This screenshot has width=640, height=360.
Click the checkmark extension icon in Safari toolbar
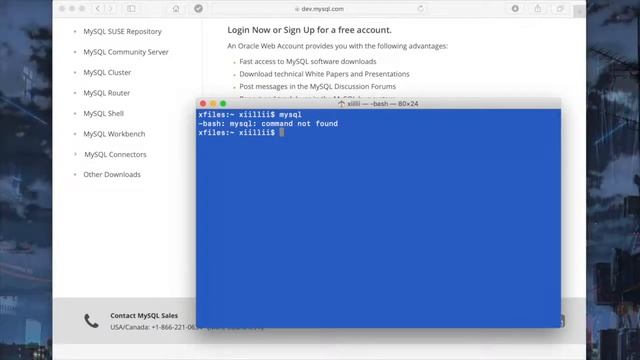pos(198,9)
